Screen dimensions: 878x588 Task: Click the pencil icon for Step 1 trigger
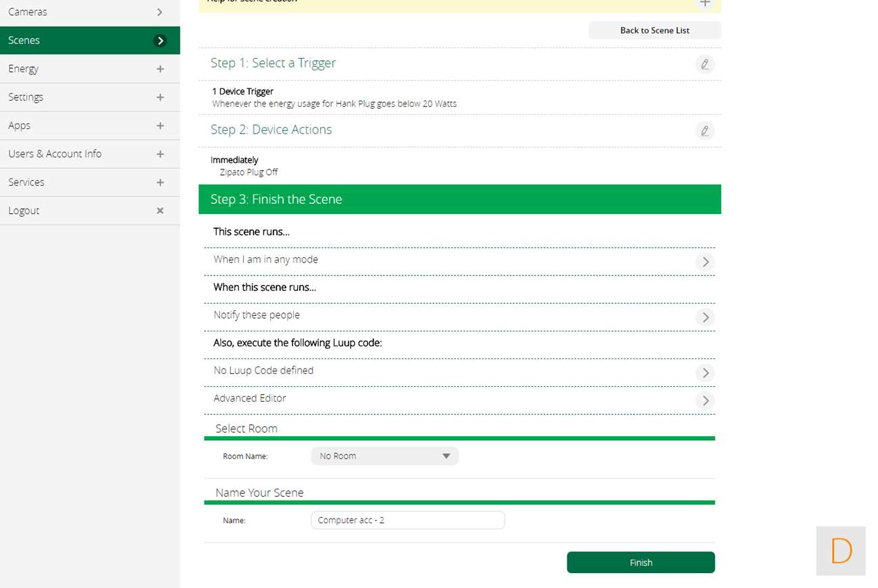pos(704,64)
